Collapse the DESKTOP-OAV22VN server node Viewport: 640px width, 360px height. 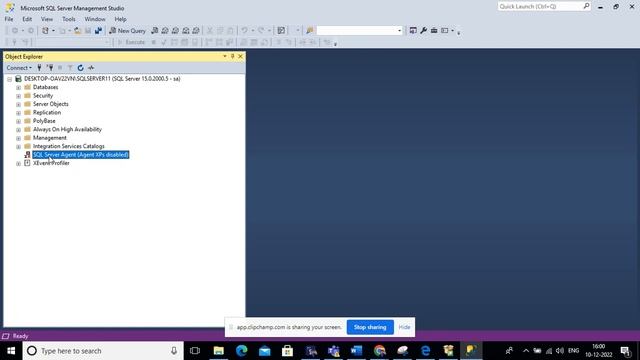coord(9,79)
